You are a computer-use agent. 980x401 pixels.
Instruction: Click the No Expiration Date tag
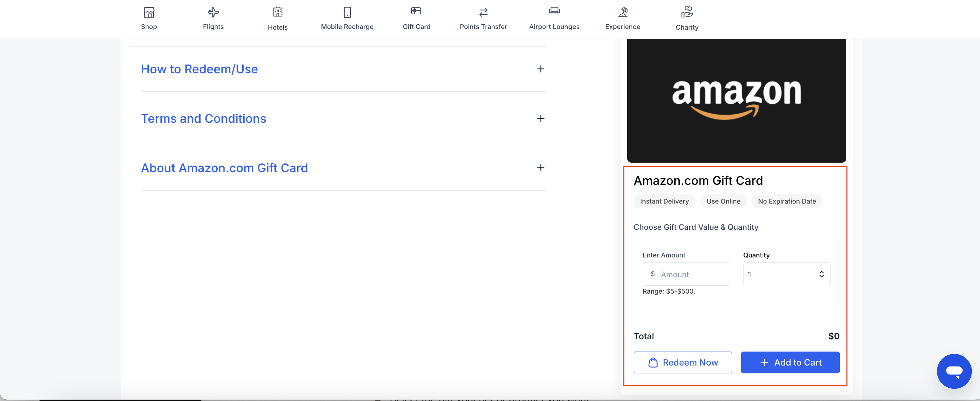[x=787, y=202]
